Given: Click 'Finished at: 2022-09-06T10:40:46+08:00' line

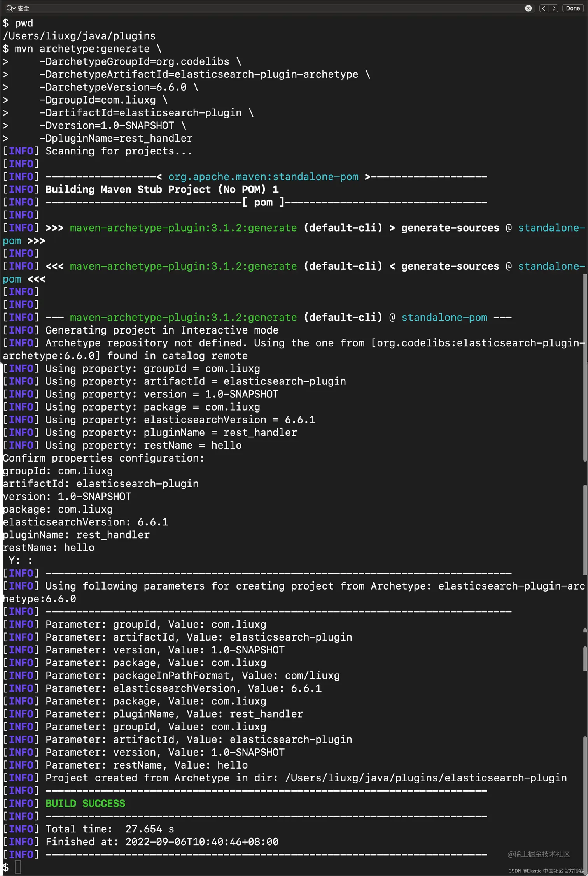Looking at the screenshot, I should pos(162,842).
